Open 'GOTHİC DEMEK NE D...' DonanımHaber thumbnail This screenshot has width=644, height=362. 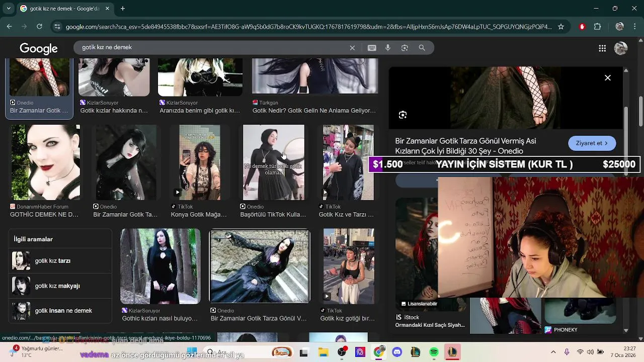click(45, 162)
